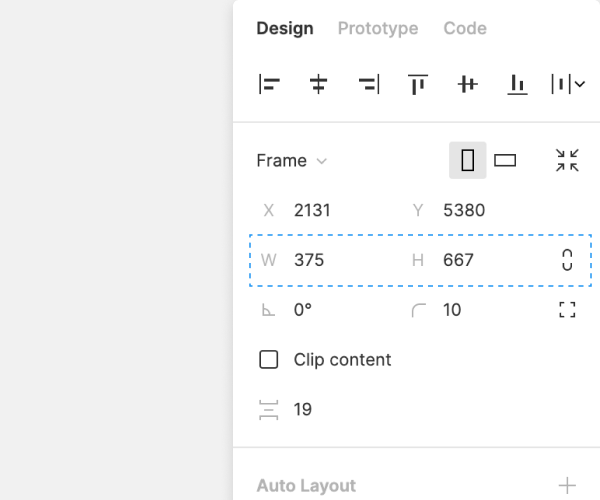Align selection to bottom edge
Screen dimensions: 600x500
tap(517, 85)
